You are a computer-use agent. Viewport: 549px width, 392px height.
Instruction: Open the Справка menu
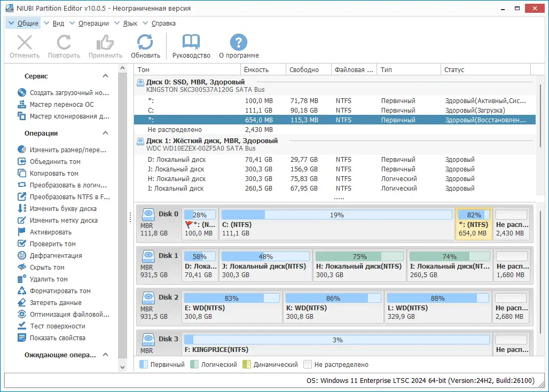pyautogui.click(x=163, y=23)
